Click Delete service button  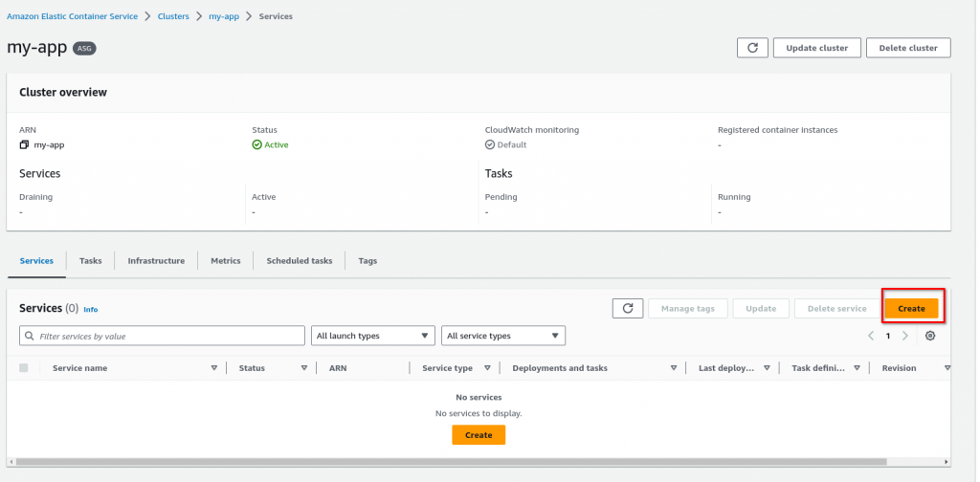tap(836, 309)
